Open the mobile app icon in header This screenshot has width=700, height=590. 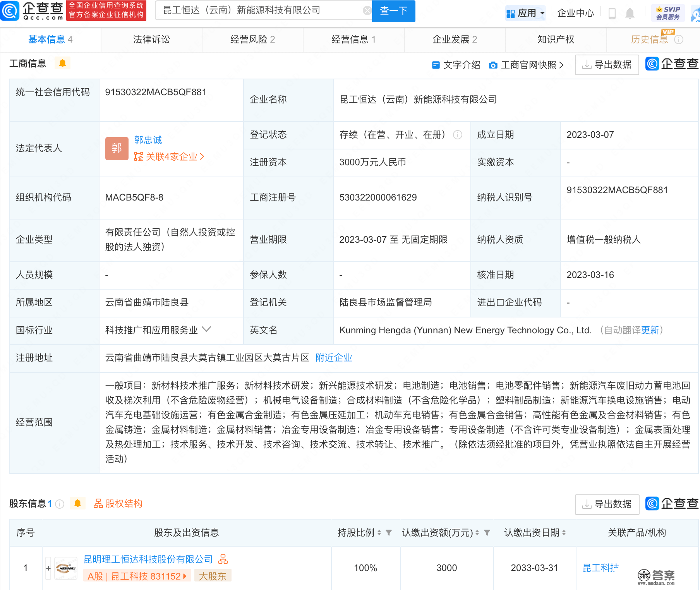click(612, 14)
